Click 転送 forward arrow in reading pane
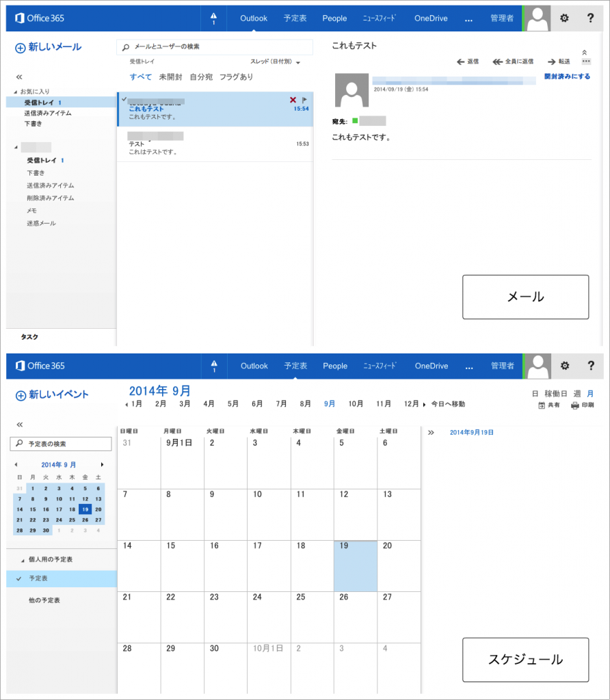The image size is (610, 700). coord(559,62)
